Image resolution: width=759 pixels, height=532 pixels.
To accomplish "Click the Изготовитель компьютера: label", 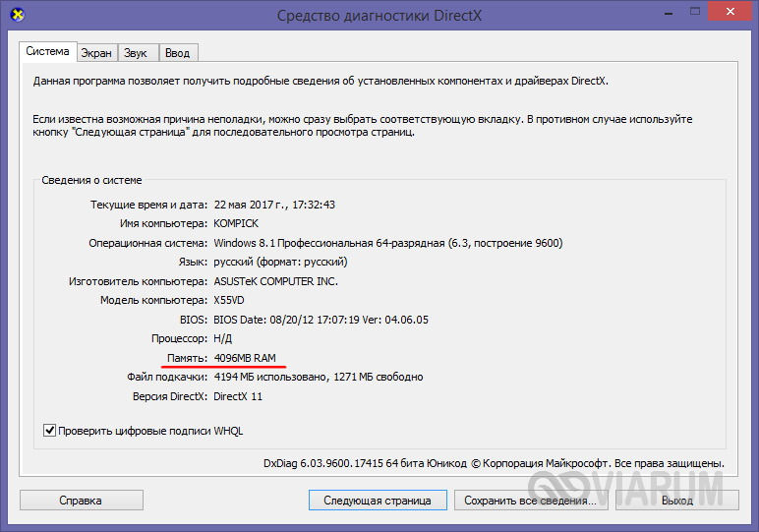I will click(x=138, y=281).
